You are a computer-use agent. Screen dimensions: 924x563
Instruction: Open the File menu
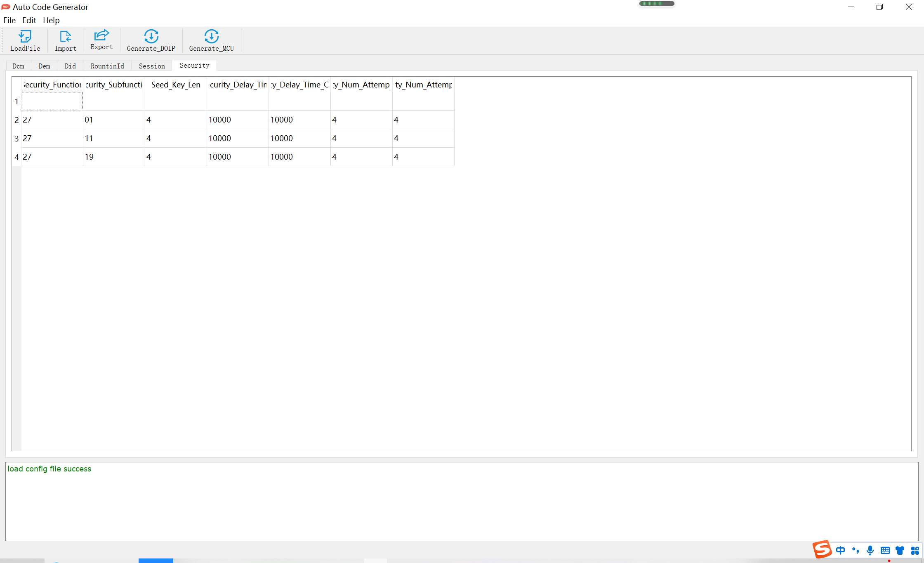coord(9,20)
